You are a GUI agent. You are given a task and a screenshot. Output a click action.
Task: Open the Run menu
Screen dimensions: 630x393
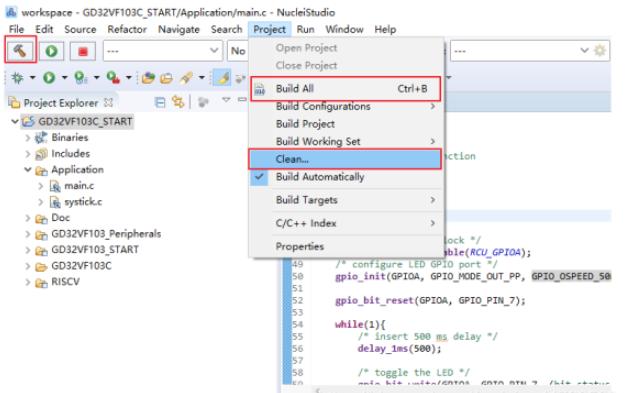305,29
